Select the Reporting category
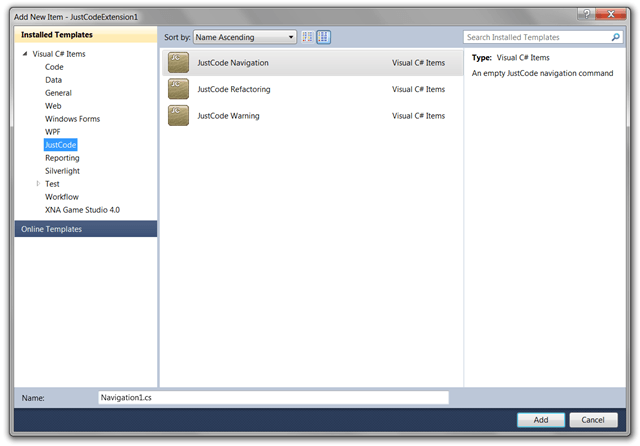640x446 pixels. pos(62,158)
